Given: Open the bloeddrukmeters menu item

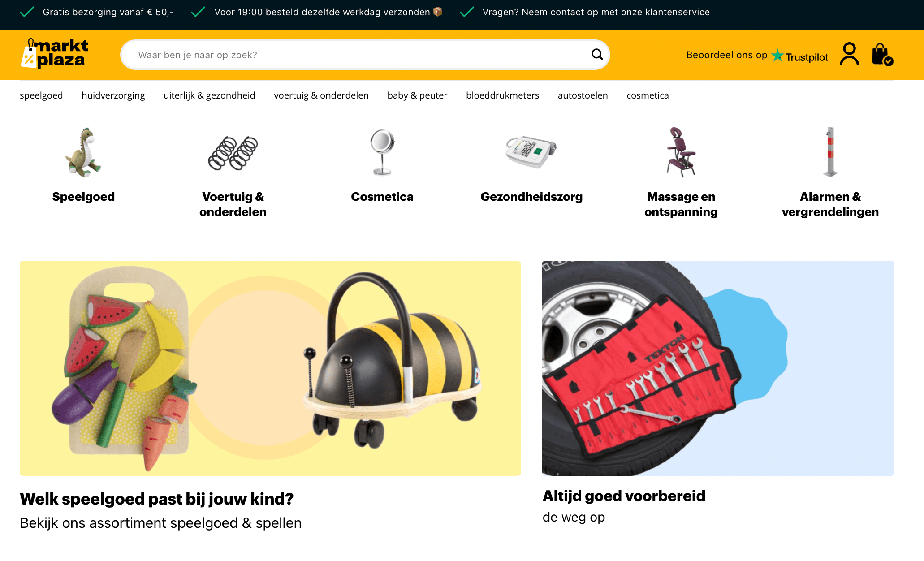Looking at the screenshot, I should tap(502, 95).
